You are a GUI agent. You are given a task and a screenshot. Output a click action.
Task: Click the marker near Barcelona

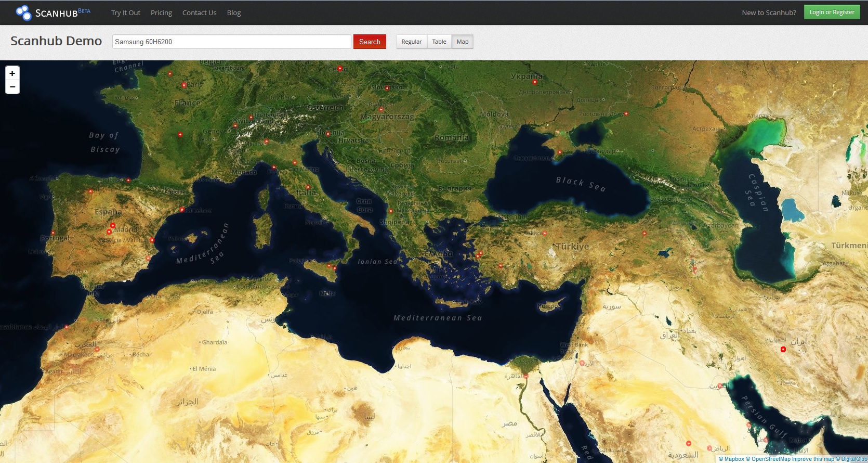[x=182, y=210]
